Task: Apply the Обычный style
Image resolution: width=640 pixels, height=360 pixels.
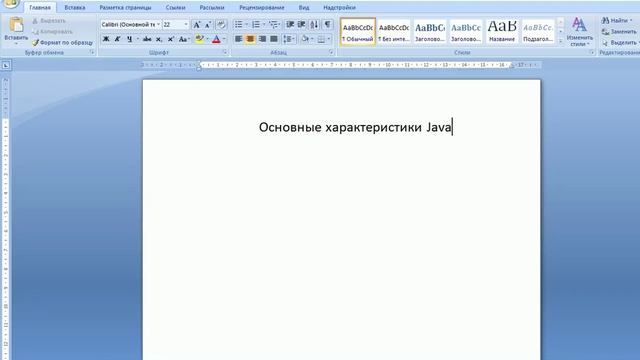Action: pos(358,31)
